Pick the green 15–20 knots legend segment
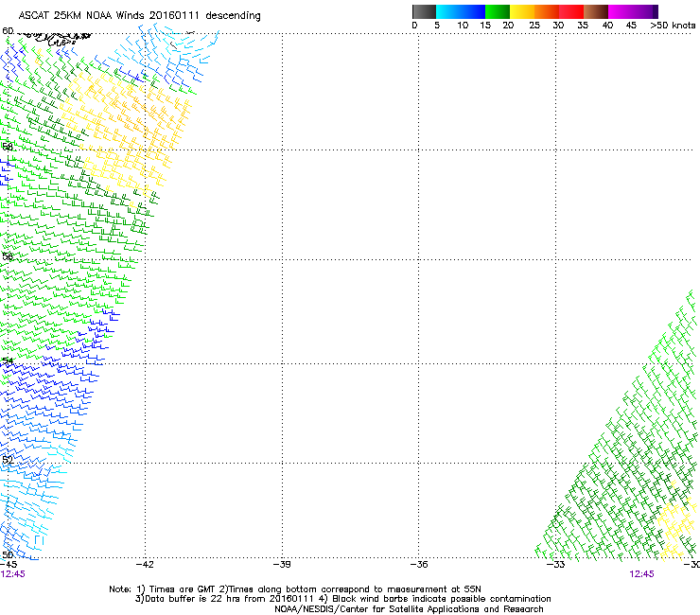This screenshot has width=700, height=615. (498, 11)
